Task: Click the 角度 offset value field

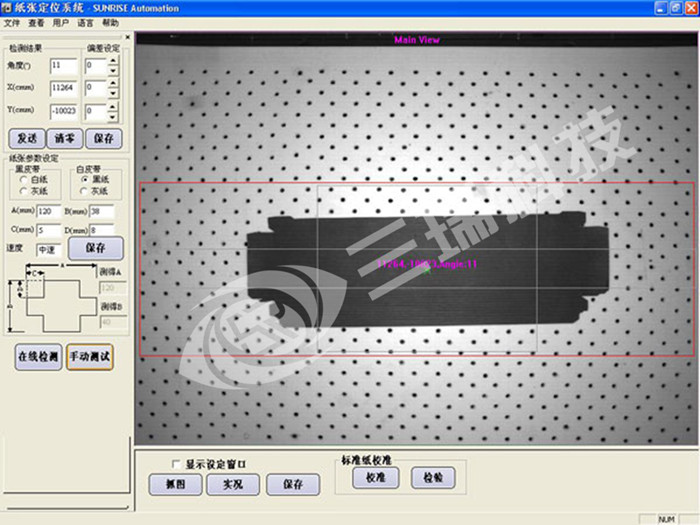Action: pyautogui.click(x=96, y=66)
